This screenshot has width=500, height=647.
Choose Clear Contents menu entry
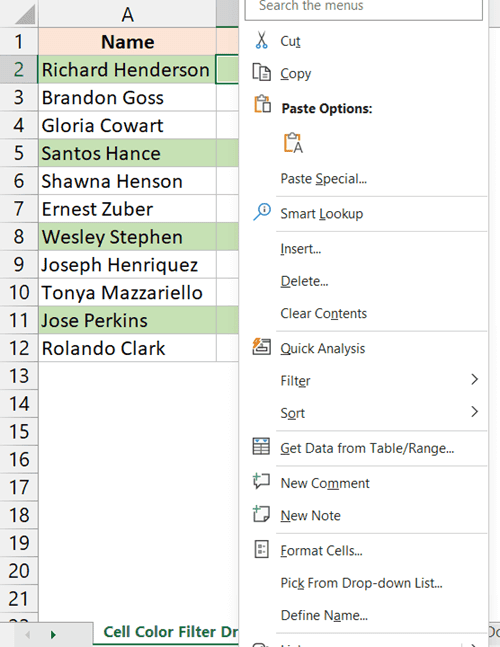point(323,314)
